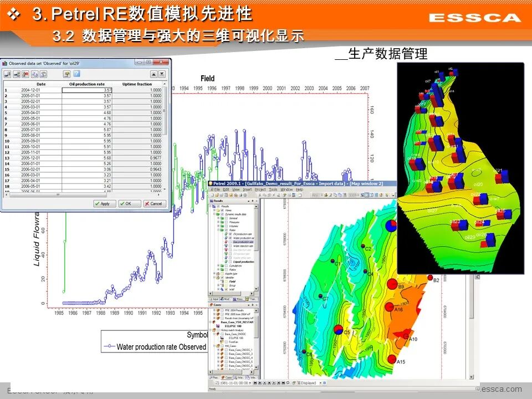This screenshot has height=399, width=532.
Task: Click the fifth toolbar icon in Observed dialog
Action: tap(43, 74)
